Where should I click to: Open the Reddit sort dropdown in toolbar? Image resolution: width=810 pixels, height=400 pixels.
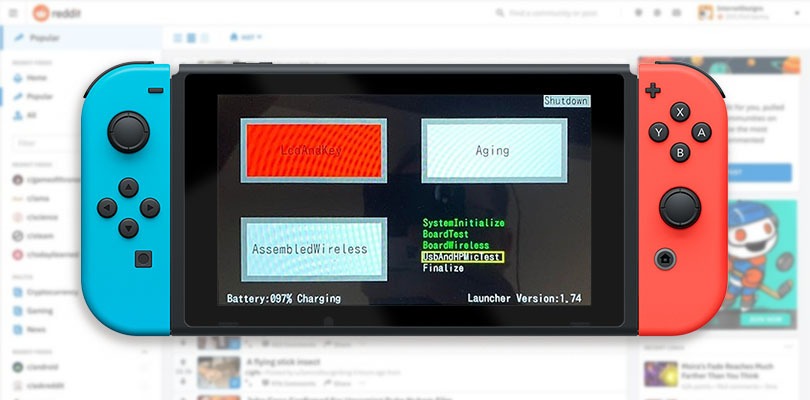point(246,37)
